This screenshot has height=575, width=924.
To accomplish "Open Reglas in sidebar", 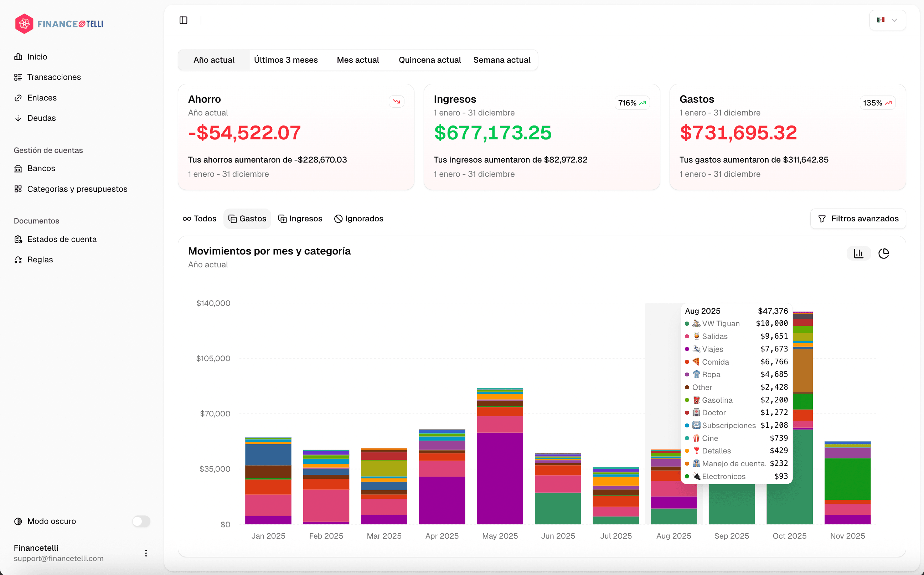I will point(40,260).
